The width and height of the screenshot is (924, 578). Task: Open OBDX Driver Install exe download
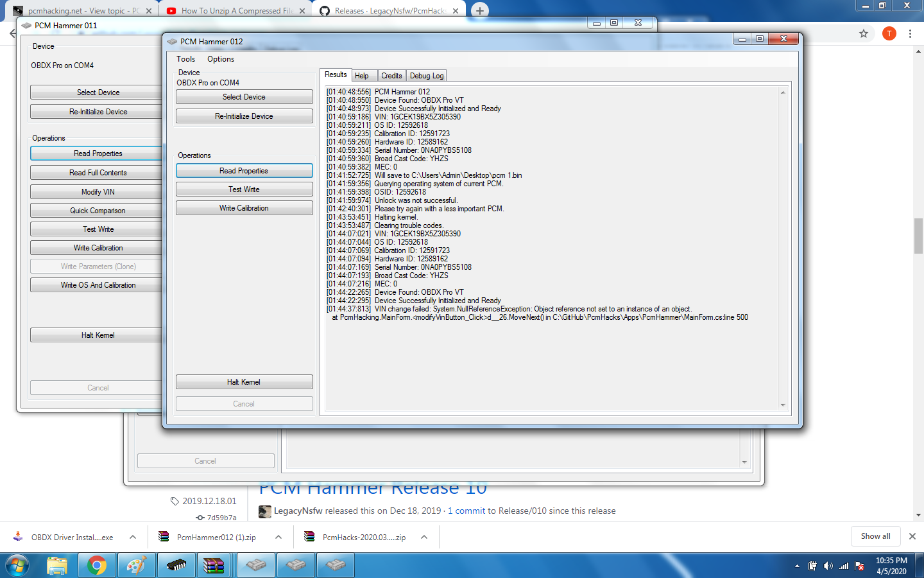(x=64, y=537)
